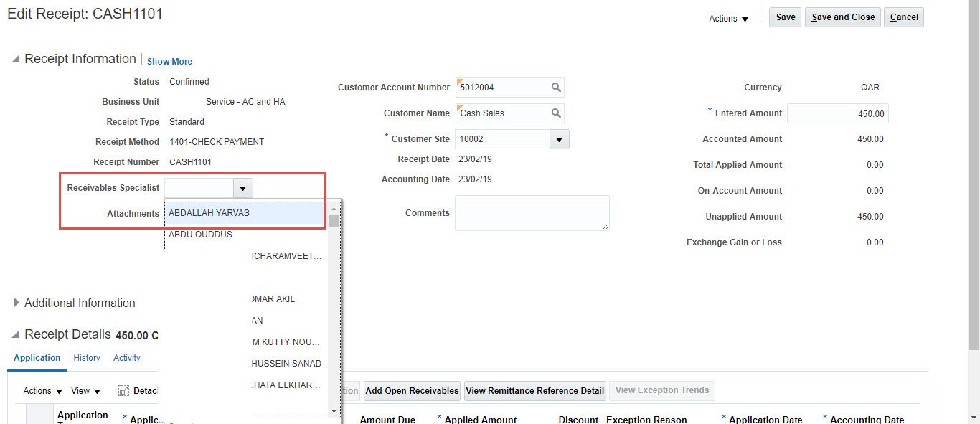Image resolution: width=980 pixels, height=424 pixels.
Task: Click Unapplied Amount value 450.00
Action: click(871, 217)
